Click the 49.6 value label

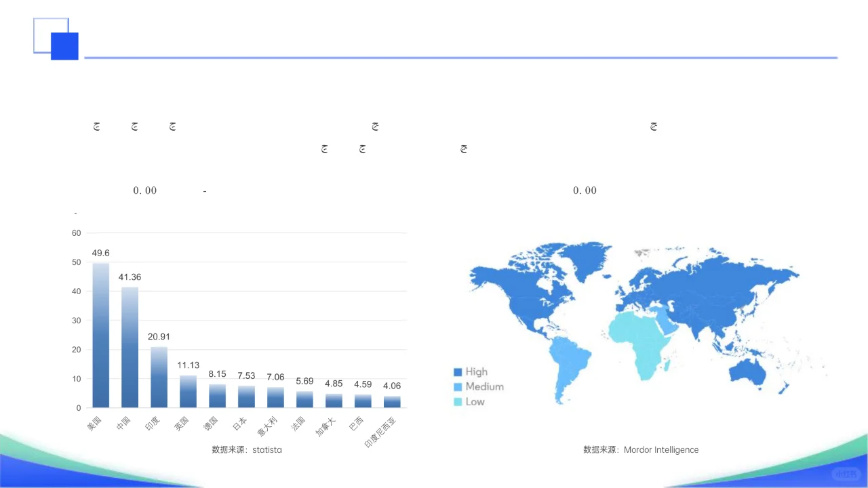pos(101,253)
